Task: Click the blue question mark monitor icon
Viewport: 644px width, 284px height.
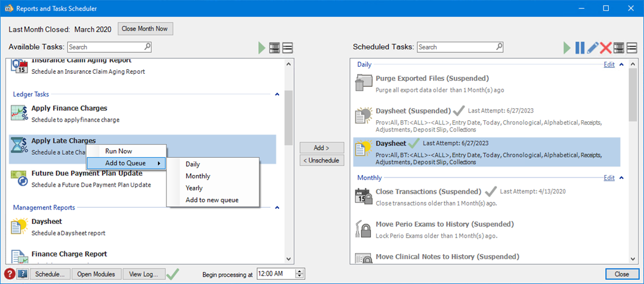Action: click(23, 274)
